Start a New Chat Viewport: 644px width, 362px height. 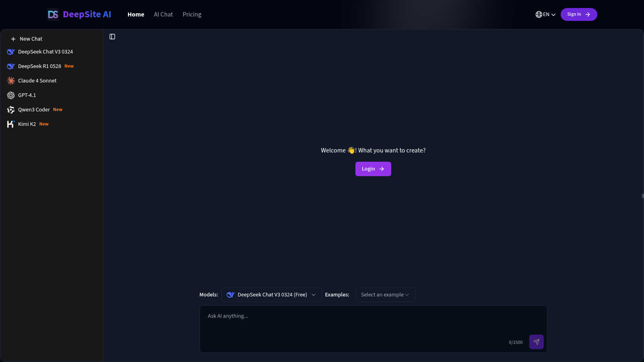tap(31, 39)
